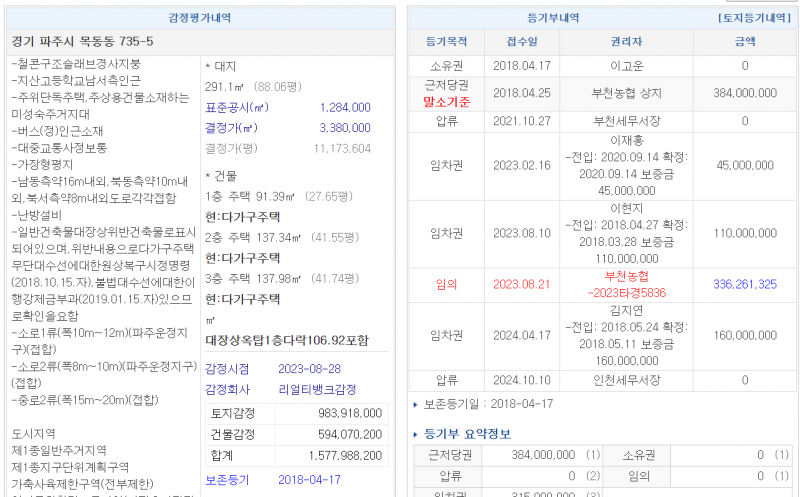Click the 리얼티뱅크감정 appraisal company name
The height and width of the screenshot is (497, 800).
[318, 389]
